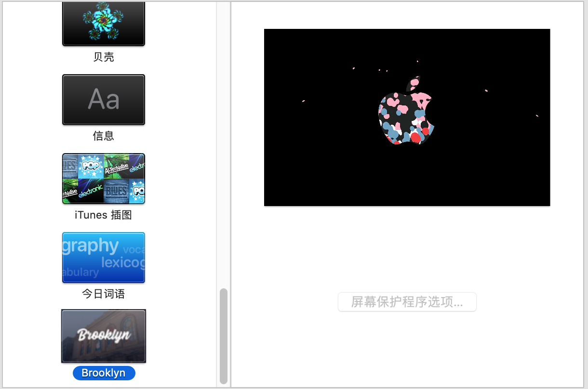Click the 今日词语 label
Image resolution: width=588 pixels, height=389 pixels.
coord(104,294)
